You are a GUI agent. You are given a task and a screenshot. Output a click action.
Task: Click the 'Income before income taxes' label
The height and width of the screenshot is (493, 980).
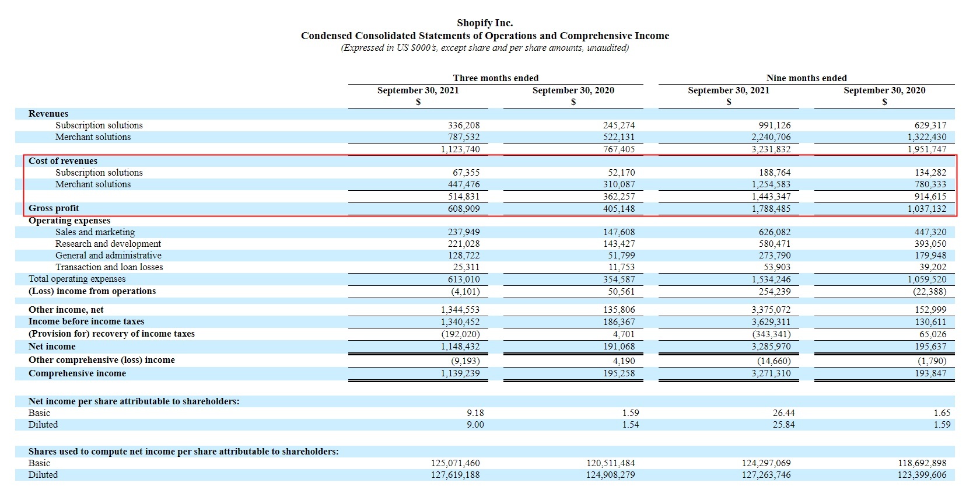[86, 321]
